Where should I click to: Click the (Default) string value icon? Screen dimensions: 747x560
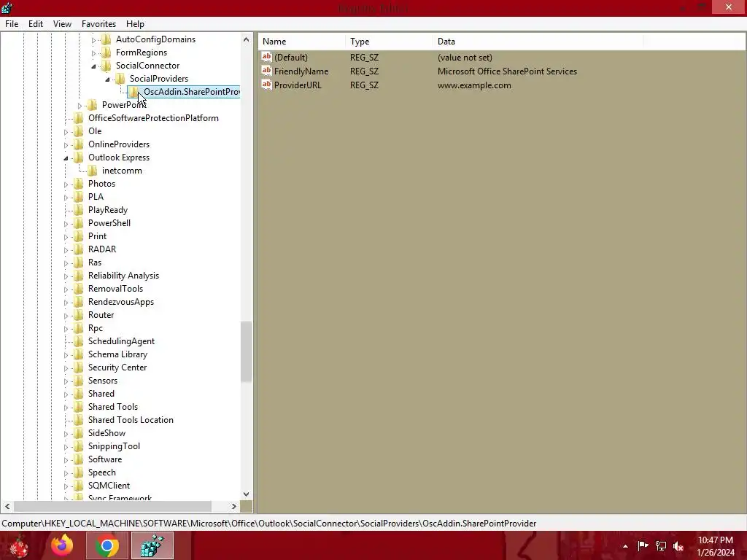click(267, 57)
